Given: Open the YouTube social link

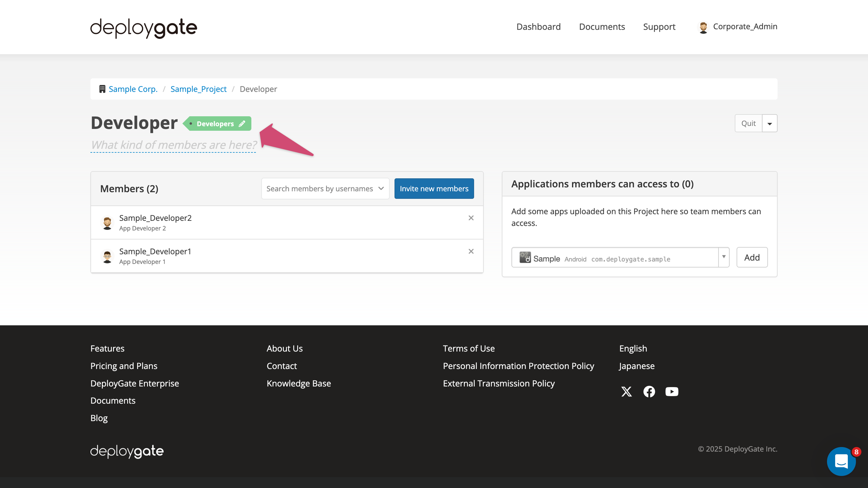Looking at the screenshot, I should point(671,391).
